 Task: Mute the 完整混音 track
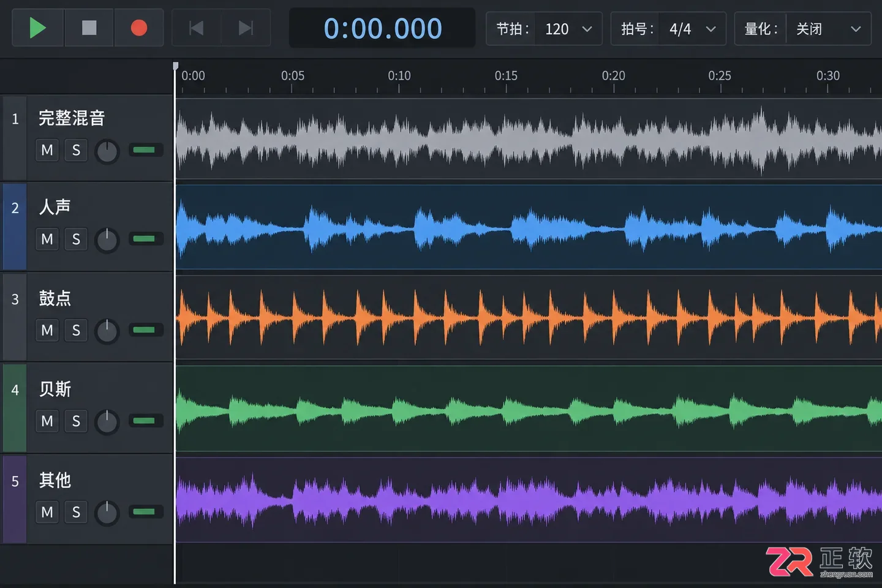click(47, 150)
